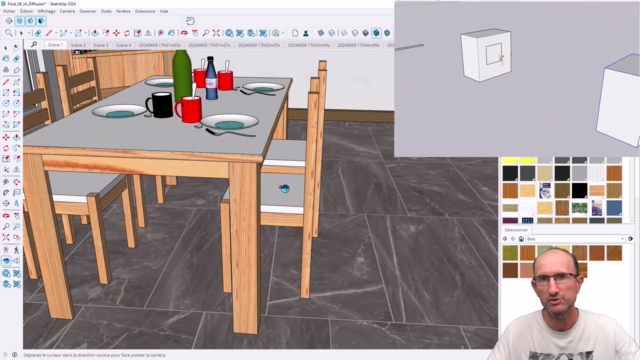Select the Paint Bucket tool in left toolbar
Screen dimensions: 640x360
[6, 59]
